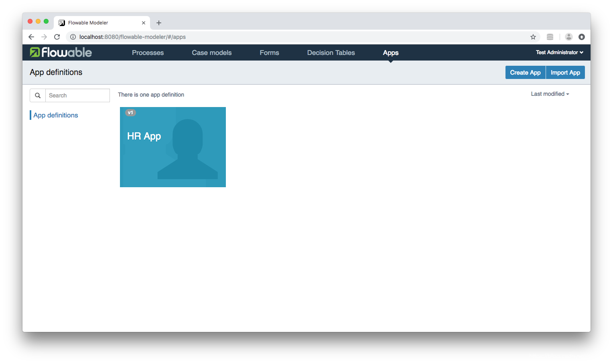Click the v1 version badge

click(x=130, y=113)
